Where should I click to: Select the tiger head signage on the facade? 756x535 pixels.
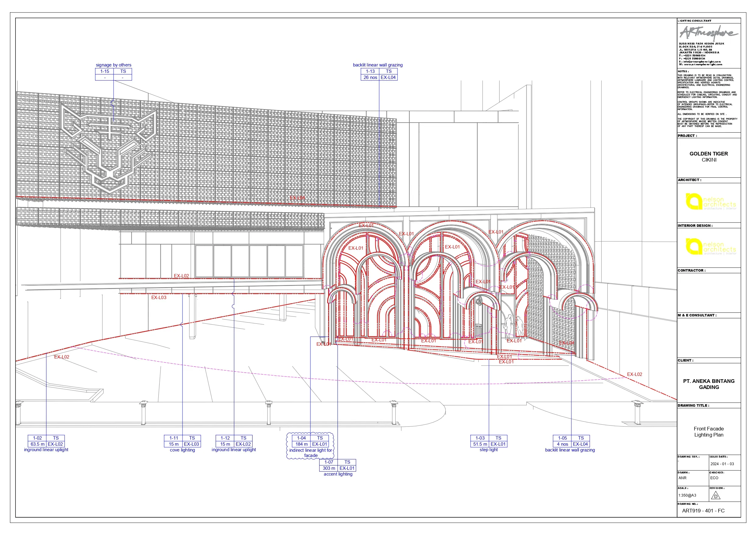[x=108, y=149]
